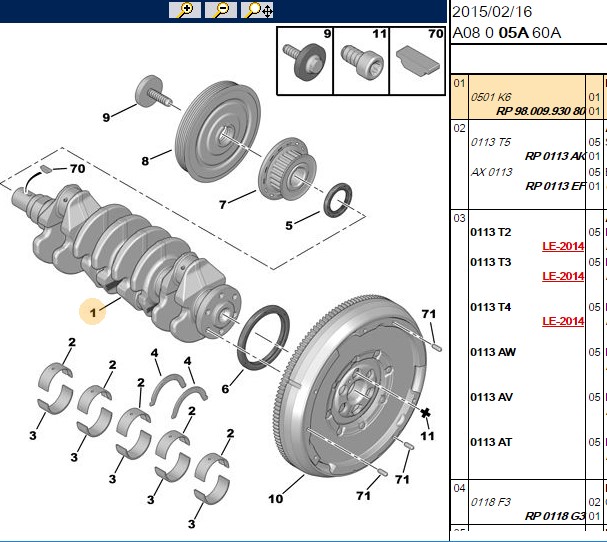Open thumbnail of key number 70
Viewport: 607px width, 542px height.
(x=417, y=61)
